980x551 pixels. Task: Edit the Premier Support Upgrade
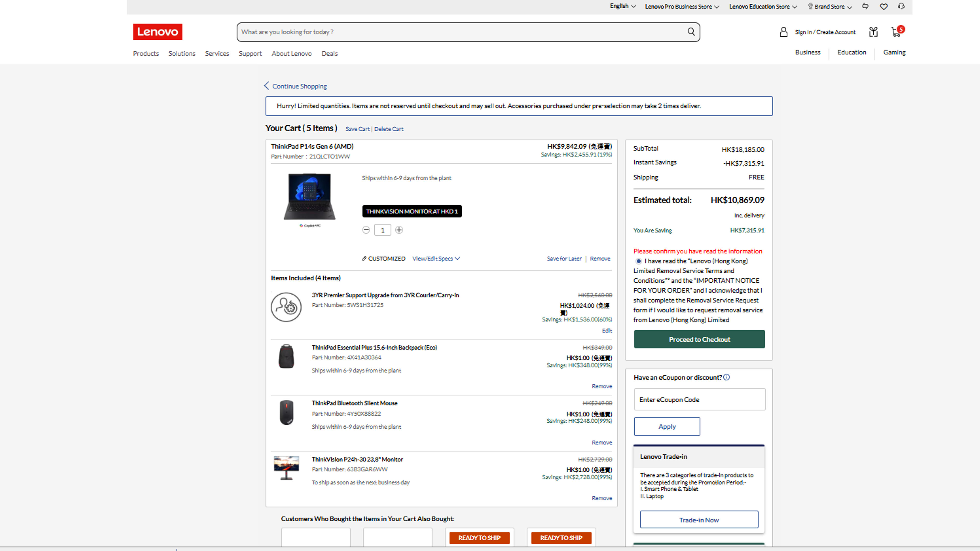coord(607,331)
